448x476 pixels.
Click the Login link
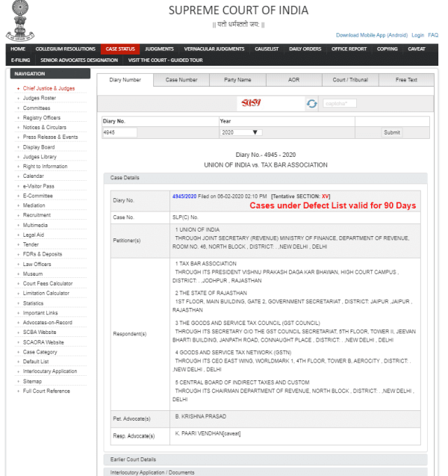[x=417, y=35]
